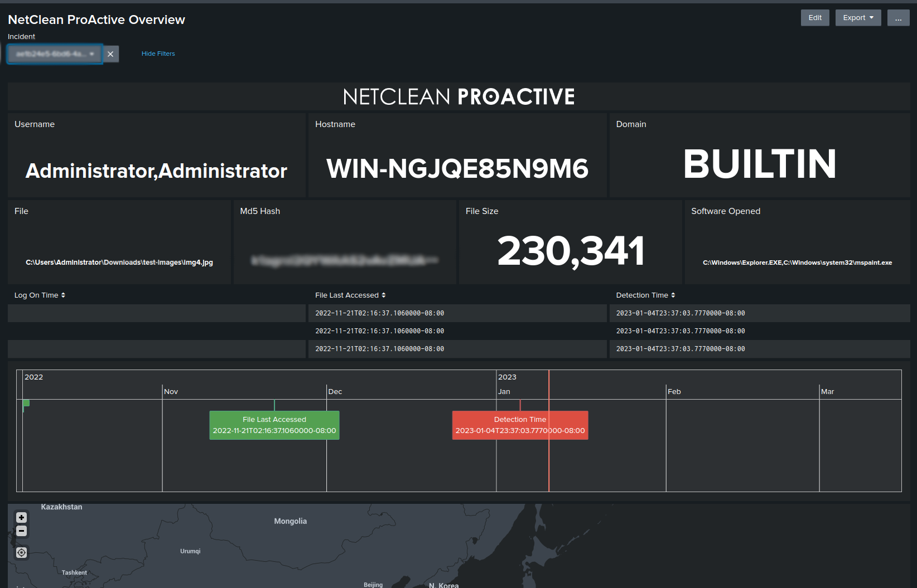Click the Tashkent city label on map

point(74,572)
